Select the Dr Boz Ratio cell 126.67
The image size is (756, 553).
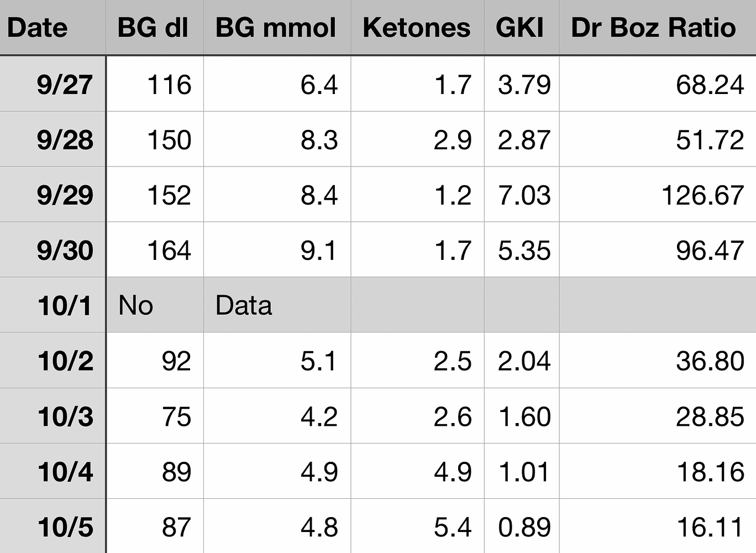pyautogui.click(x=658, y=195)
